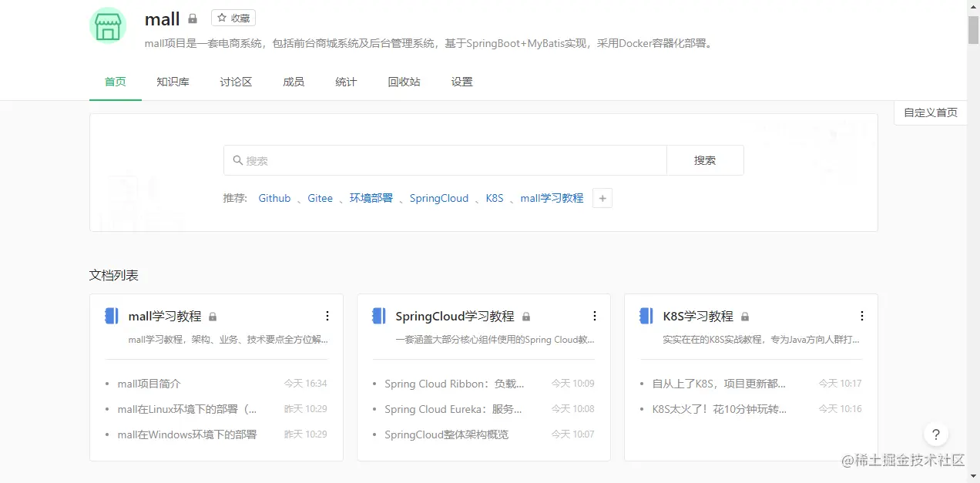Image resolution: width=980 pixels, height=483 pixels.
Task: Click the blue book icon of SpringCloud学习教程
Action: [379, 316]
